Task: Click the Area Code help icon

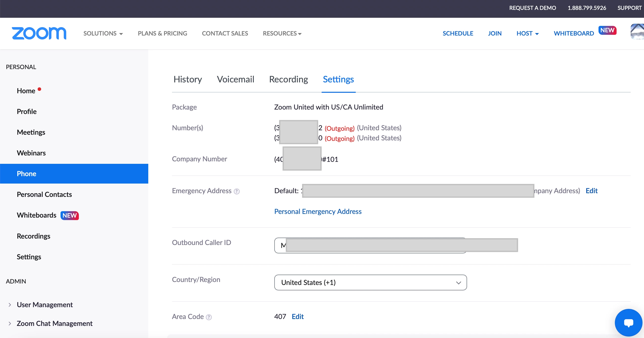Action: [x=209, y=317]
